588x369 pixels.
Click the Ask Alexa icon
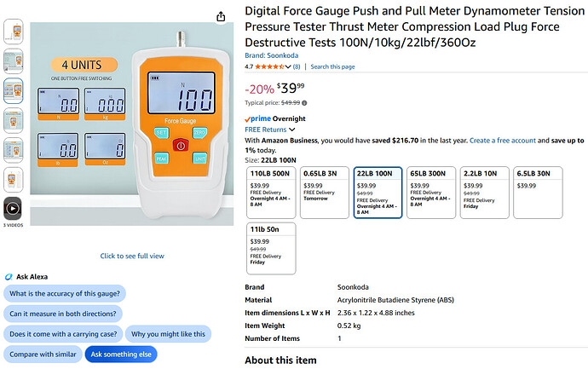[9, 277]
